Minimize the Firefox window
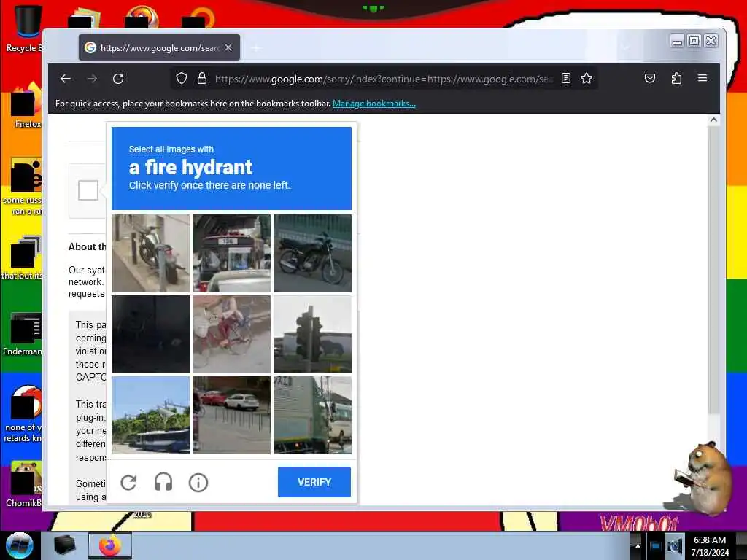The image size is (747, 560). [x=677, y=41]
